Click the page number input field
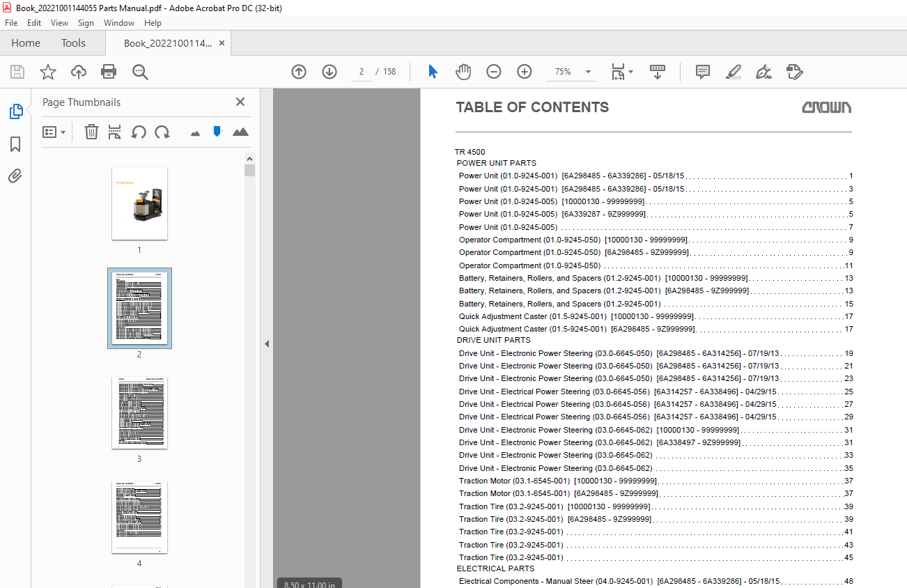The height and width of the screenshot is (588, 907). [x=362, y=72]
